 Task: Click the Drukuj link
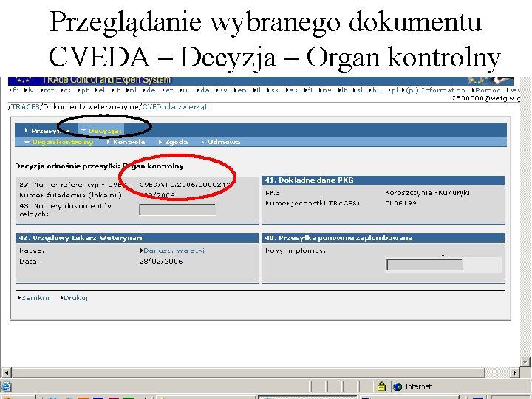pos(74,298)
